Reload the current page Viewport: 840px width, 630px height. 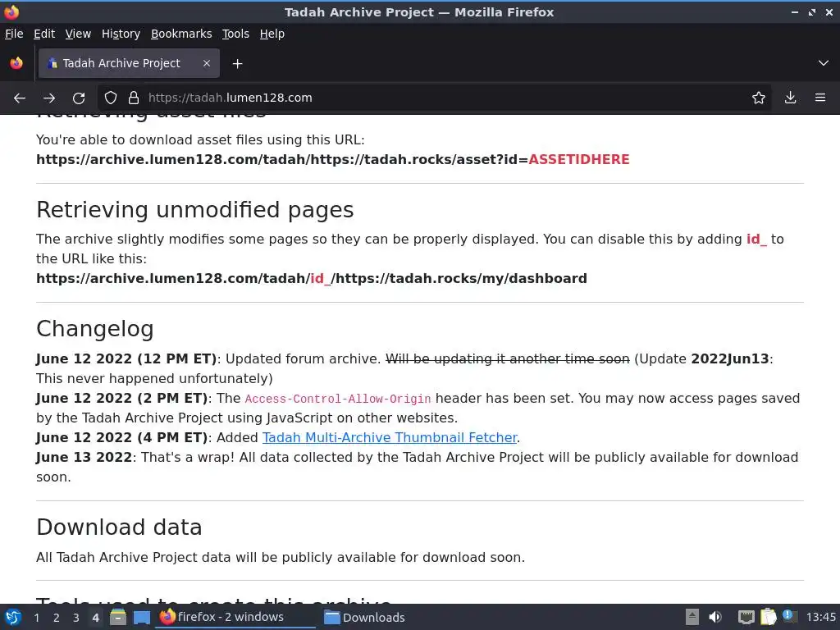(x=79, y=98)
